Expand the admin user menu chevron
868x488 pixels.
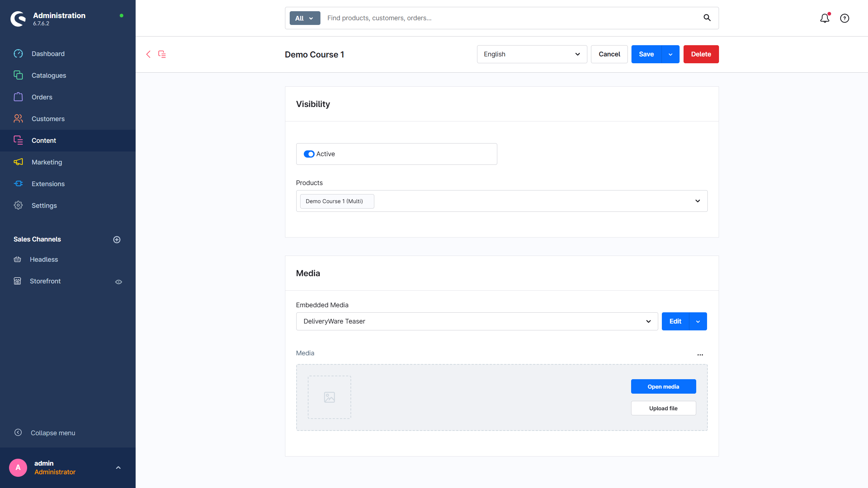click(x=118, y=467)
